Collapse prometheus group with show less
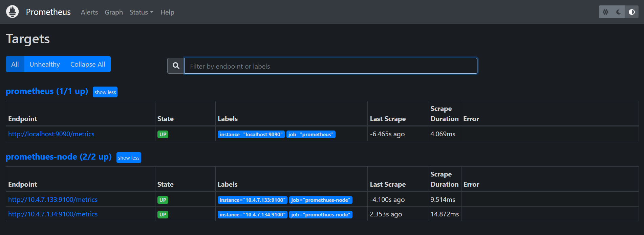The width and height of the screenshot is (644, 235). tap(105, 92)
